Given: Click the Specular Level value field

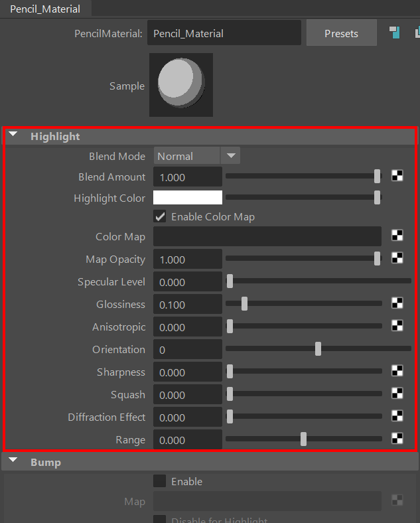Looking at the screenshot, I should [x=188, y=282].
